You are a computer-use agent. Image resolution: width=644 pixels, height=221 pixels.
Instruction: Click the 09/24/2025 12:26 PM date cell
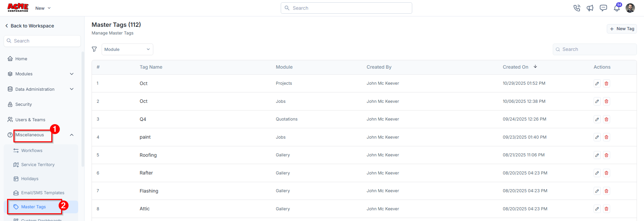pyautogui.click(x=524, y=119)
